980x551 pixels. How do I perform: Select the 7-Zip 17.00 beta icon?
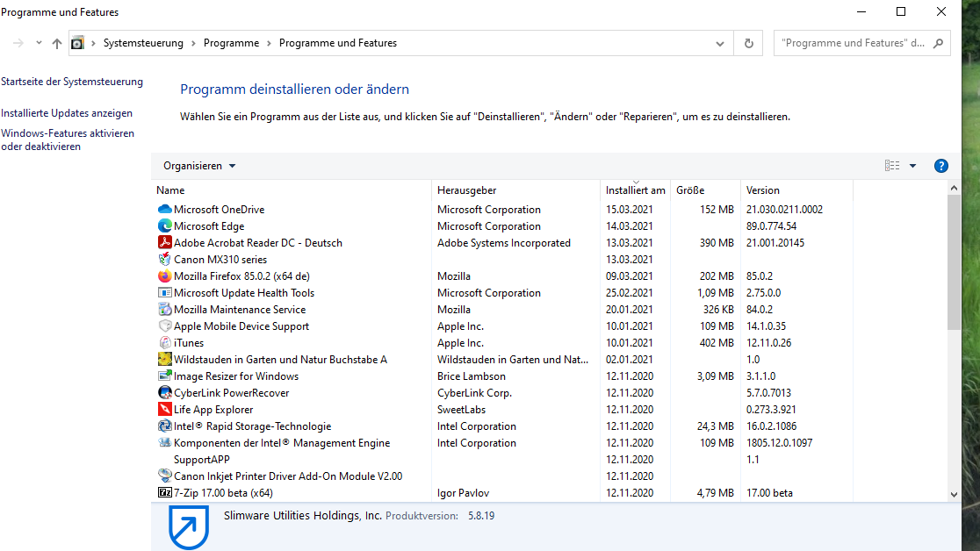coord(164,493)
